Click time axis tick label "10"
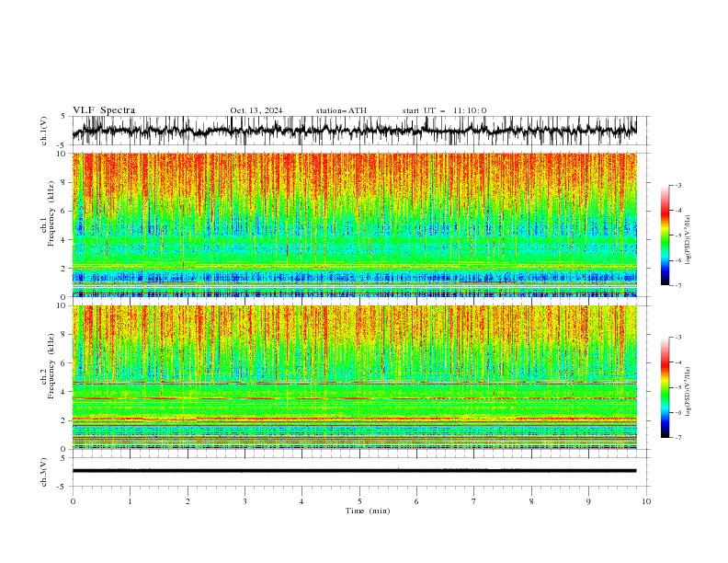The width and height of the screenshot is (728, 563). (x=646, y=501)
